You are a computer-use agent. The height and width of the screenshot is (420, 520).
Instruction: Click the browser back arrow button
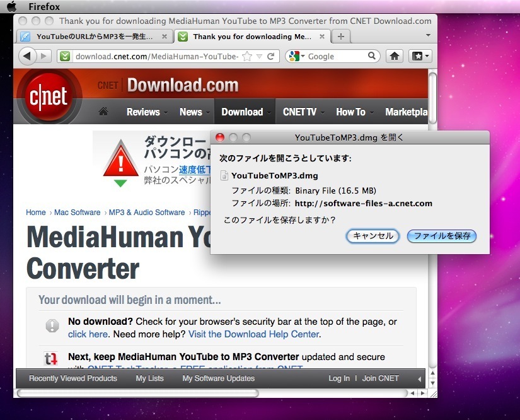pyautogui.click(x=27, y=57)
